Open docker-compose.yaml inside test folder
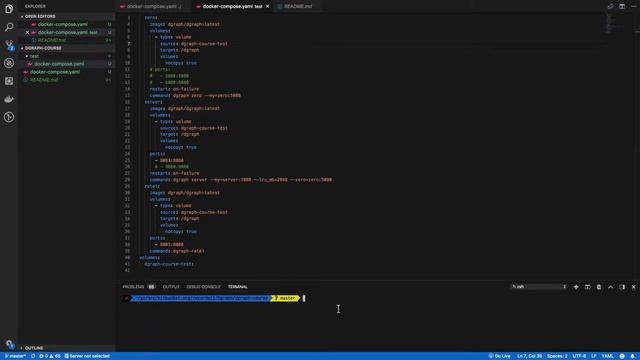Viewport: 640px width, 360px height. 59,64
